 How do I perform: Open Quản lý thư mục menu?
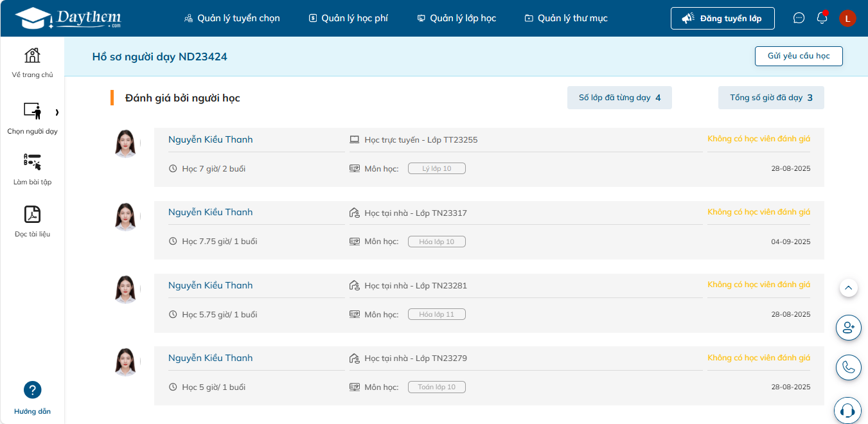(x=566, y=18)
